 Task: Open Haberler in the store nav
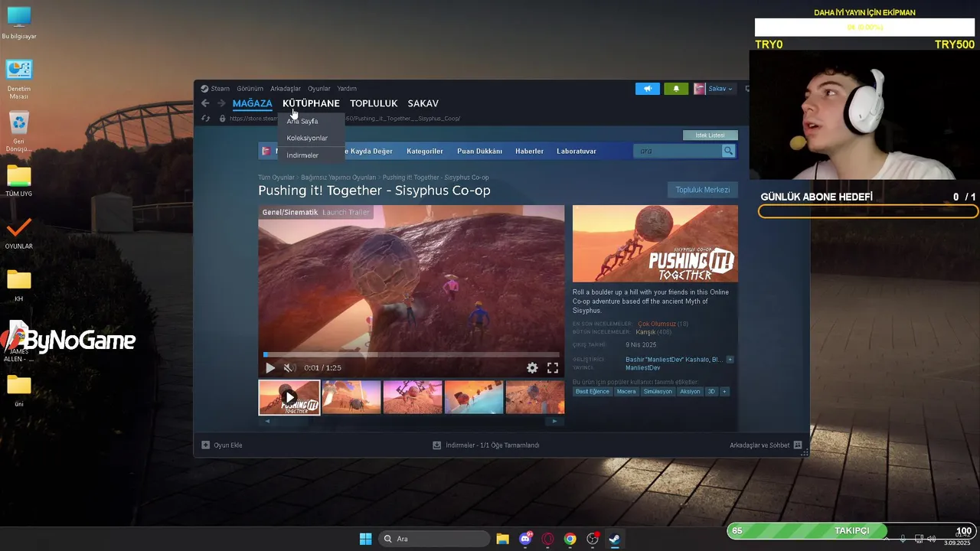click(529, 152)
